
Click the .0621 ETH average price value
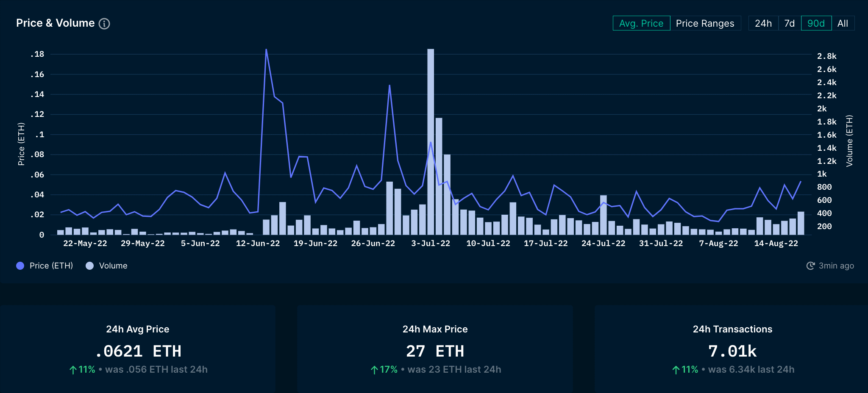pyautogui.click(x=138, y=351)
